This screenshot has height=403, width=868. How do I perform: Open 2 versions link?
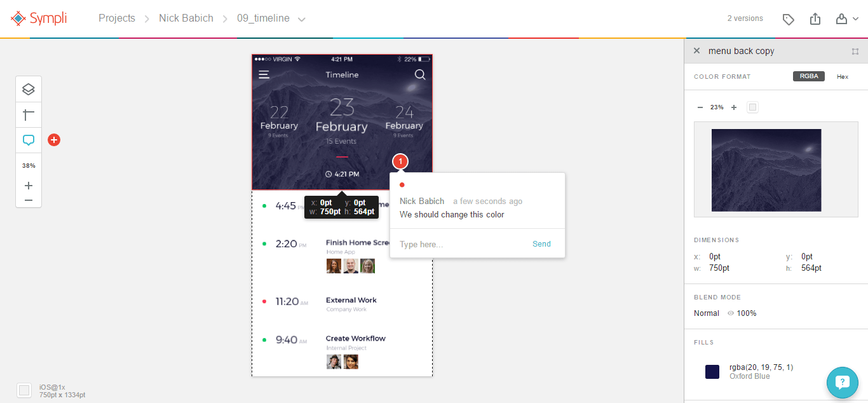click(x=745, y=18)
